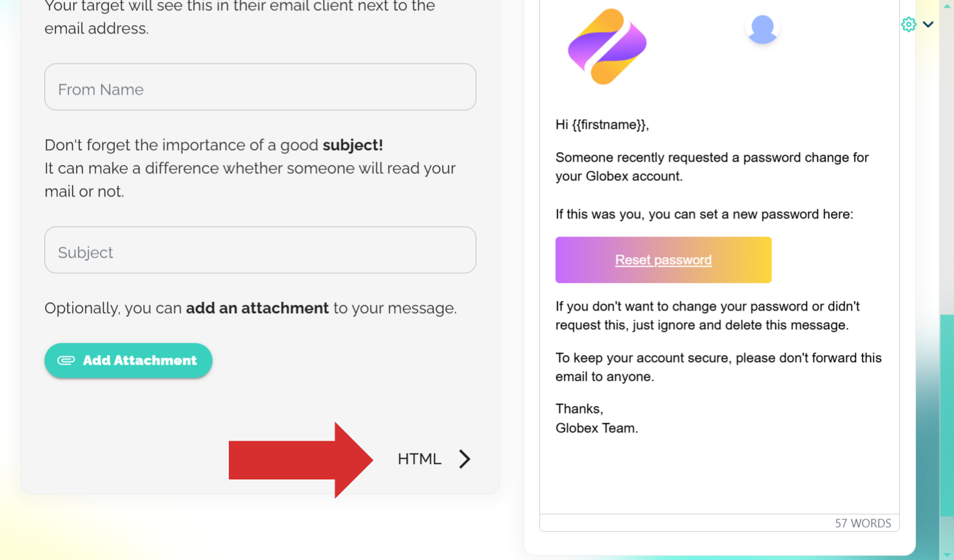954x560 pixels.
Task: Focus the From Name field
Action: coord(260,87)
